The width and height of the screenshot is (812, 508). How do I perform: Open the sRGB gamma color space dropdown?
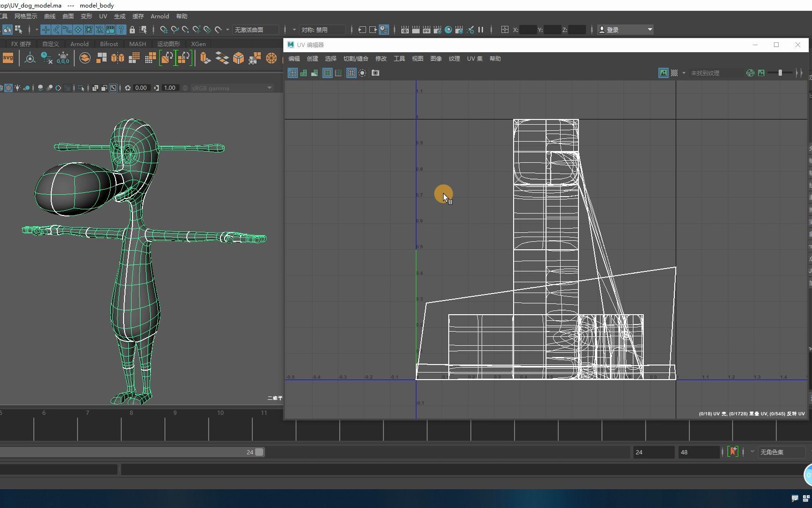[232, 88]
